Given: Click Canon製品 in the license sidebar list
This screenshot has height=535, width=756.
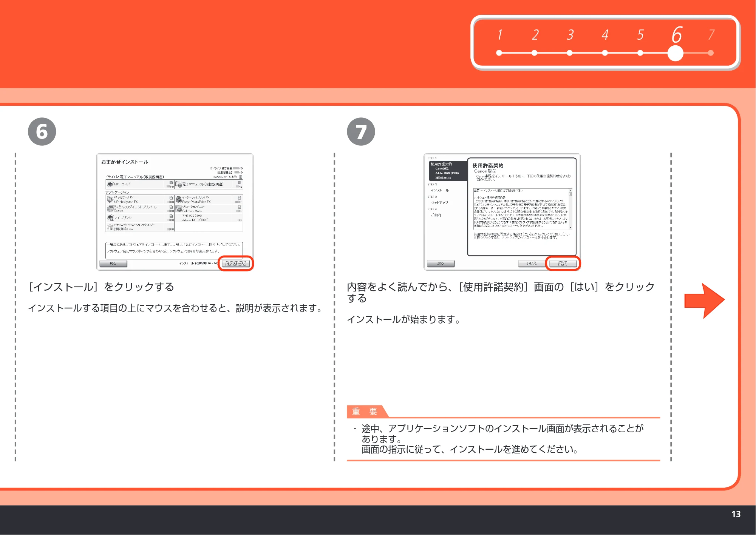Looking at the screenshot, I should tap(442, 169).
